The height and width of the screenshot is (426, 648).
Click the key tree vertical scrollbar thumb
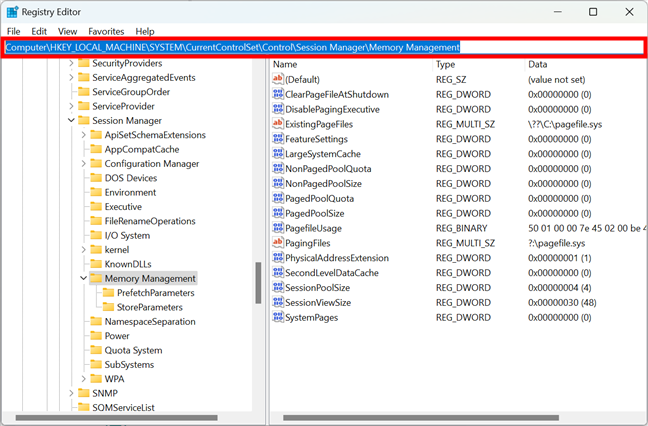coord(258,283)
